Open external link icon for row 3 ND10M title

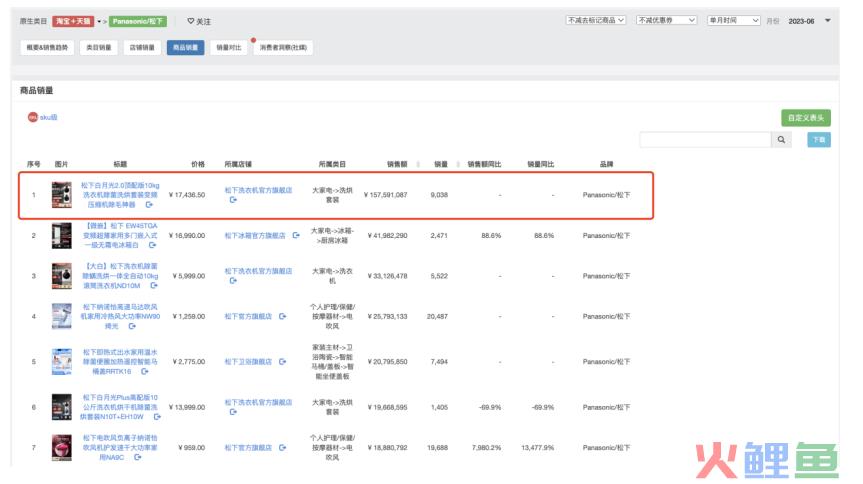pyautogui.click(x=154, y=286)
